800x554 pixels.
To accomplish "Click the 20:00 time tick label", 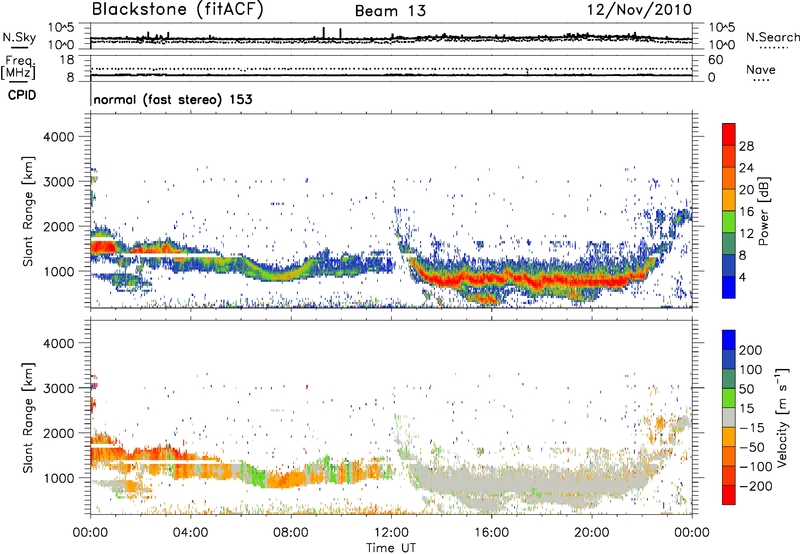I will [591, 533].
